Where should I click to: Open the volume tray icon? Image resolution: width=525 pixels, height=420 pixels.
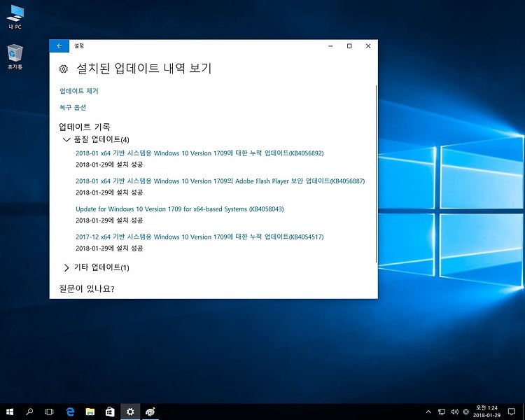pyautogui.click(x=454, y=412)
